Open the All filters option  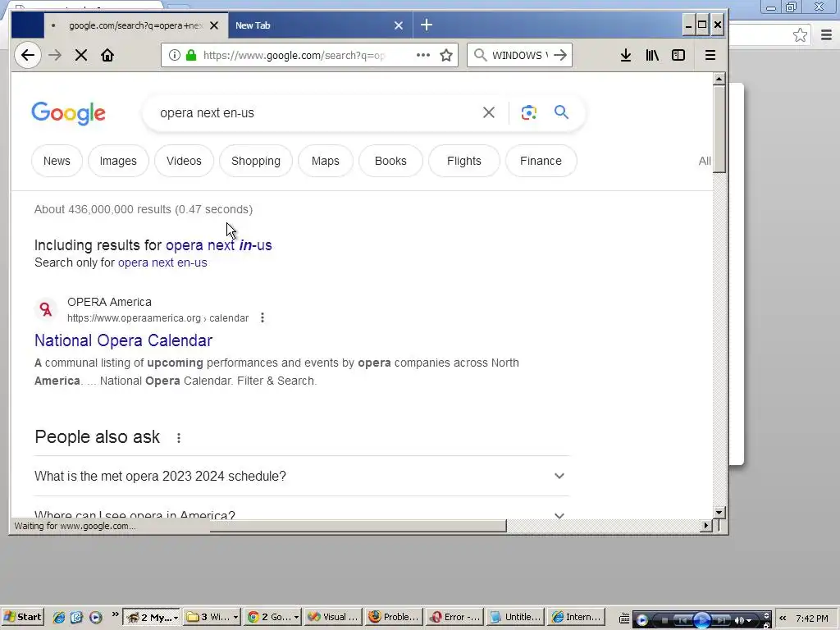point(705,161)
